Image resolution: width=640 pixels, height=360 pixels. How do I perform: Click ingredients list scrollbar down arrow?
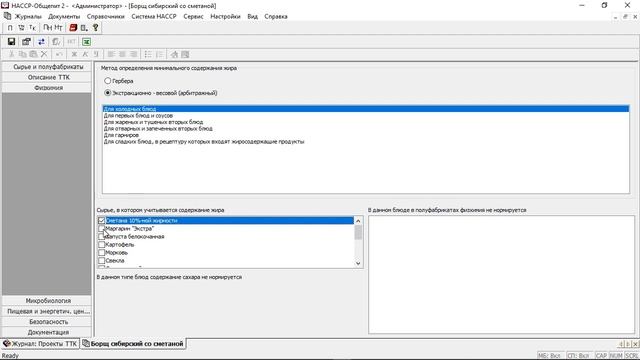(x=358, y=263)
